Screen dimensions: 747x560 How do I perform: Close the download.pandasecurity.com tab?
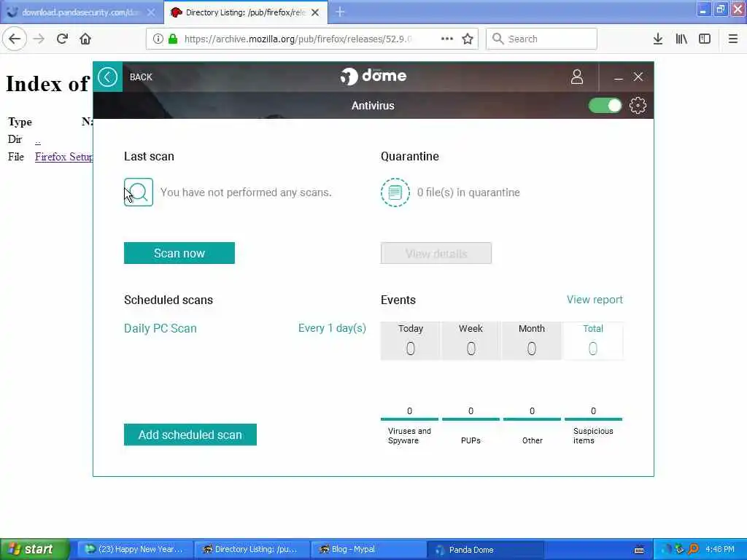point(151,12)
